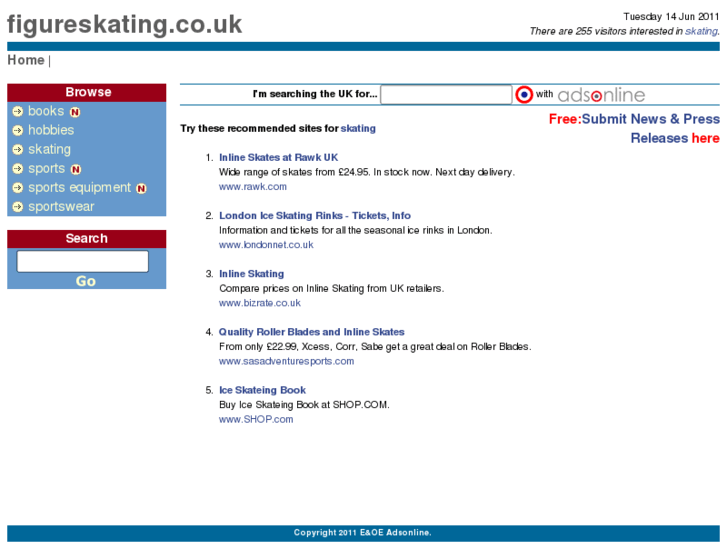Viewport: 727px width, 545px height.
Task: Browse the skating category
Action: coord(50,149)
